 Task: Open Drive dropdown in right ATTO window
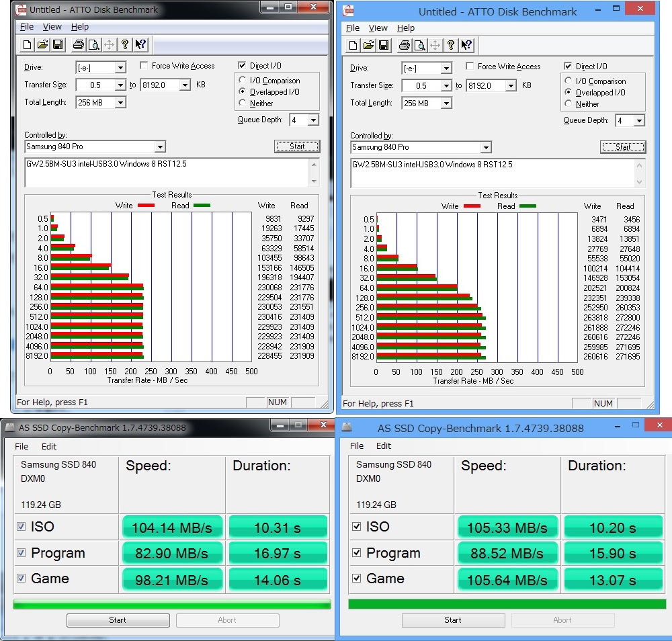[x=446, y=68]
